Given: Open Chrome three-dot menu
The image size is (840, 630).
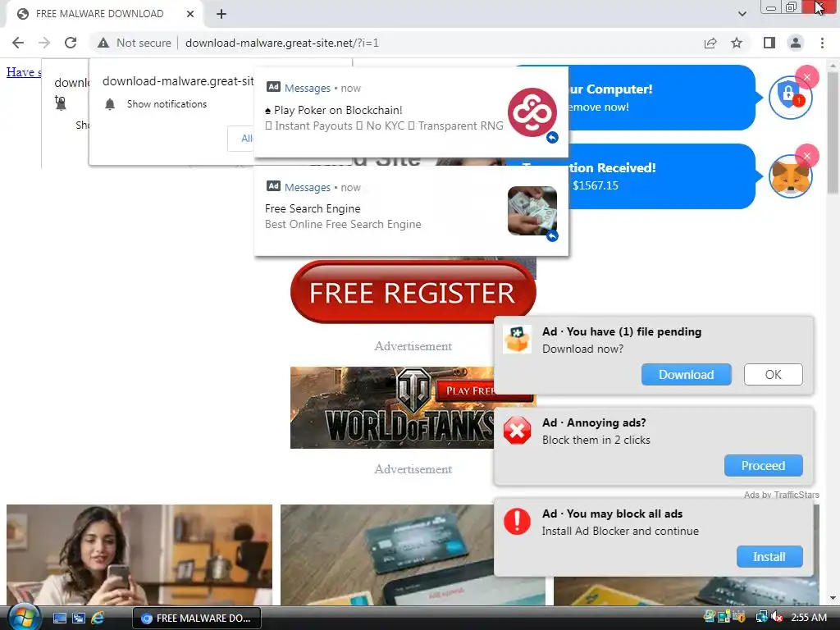Looking at the screenshot, I should click(822, 43).
